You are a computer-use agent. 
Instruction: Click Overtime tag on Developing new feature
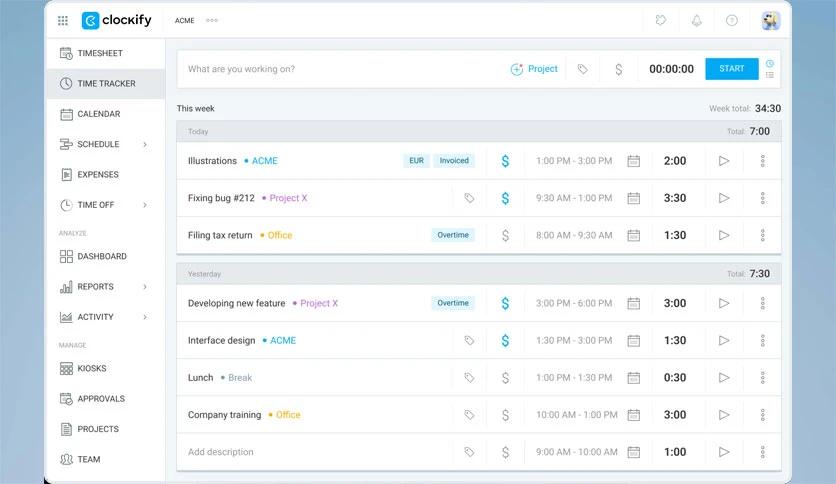point(453,303)
